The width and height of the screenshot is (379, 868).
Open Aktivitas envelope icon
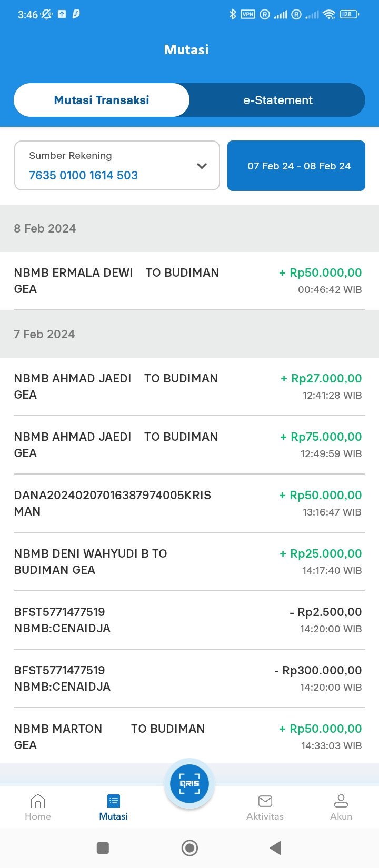(x=265, y=801)
